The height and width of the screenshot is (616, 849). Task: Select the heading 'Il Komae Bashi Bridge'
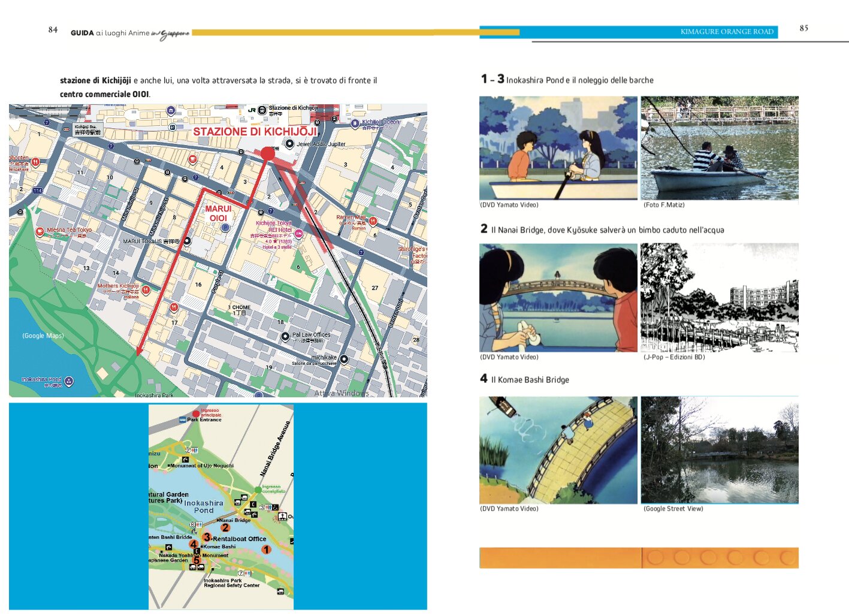(x=530, y=380)
